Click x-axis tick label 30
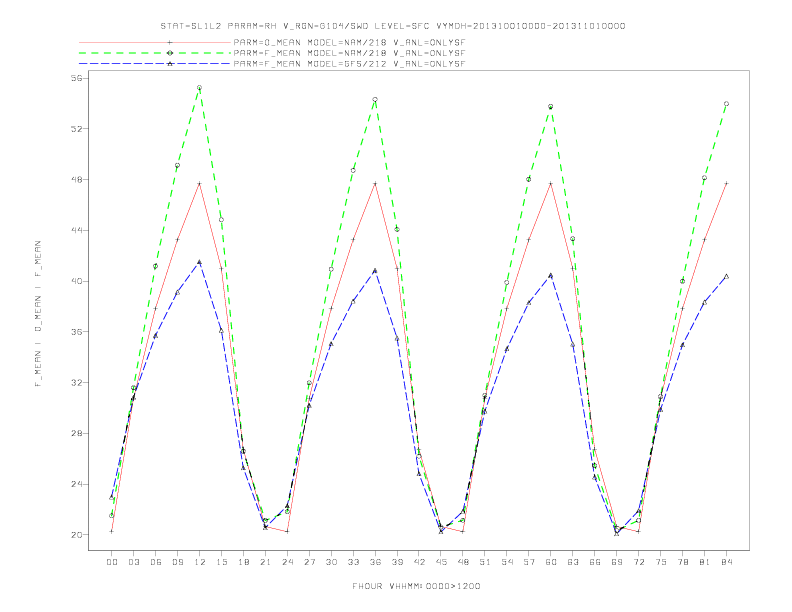The image size is (792, 612). click(331, 562)
